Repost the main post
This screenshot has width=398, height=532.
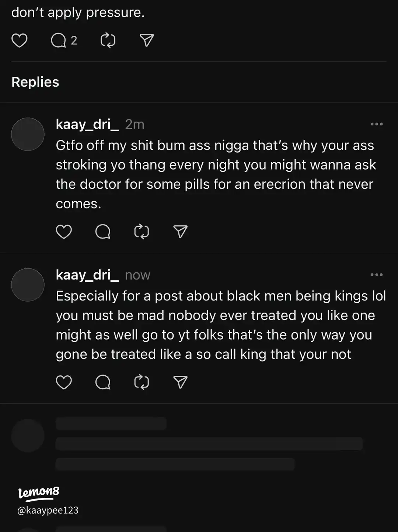108,40
